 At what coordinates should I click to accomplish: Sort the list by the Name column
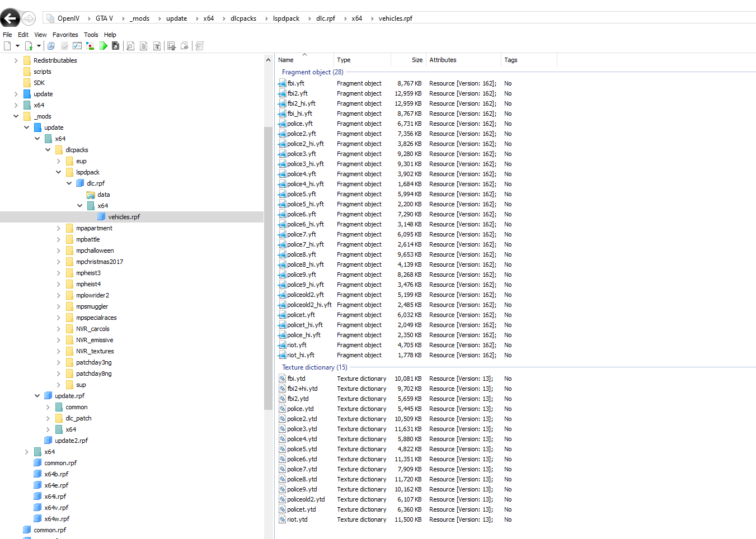304,60
